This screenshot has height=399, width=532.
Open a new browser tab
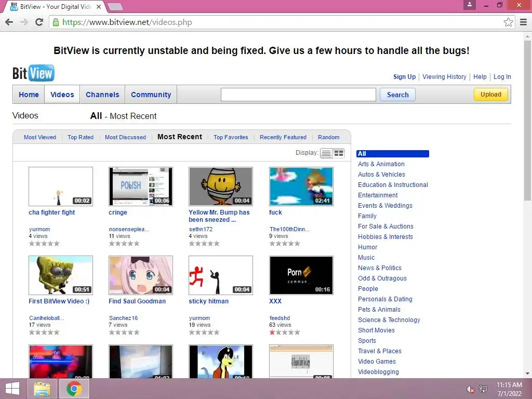115,7
